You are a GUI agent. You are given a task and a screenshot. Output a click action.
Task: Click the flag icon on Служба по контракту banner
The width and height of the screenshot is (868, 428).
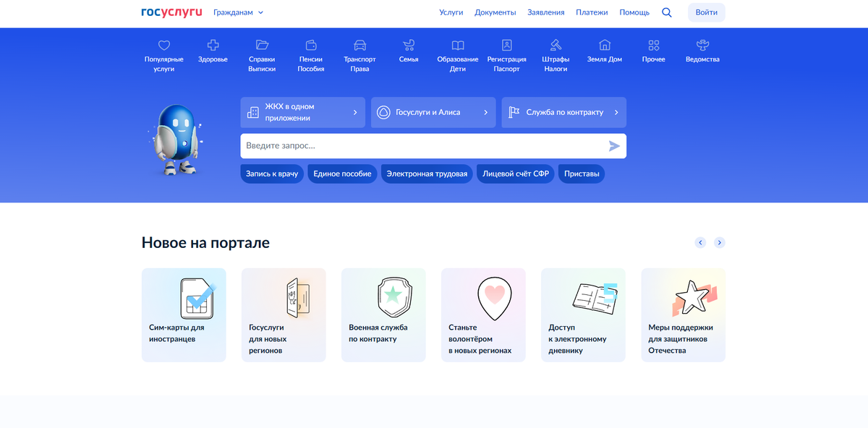click(x=514, y=112)
